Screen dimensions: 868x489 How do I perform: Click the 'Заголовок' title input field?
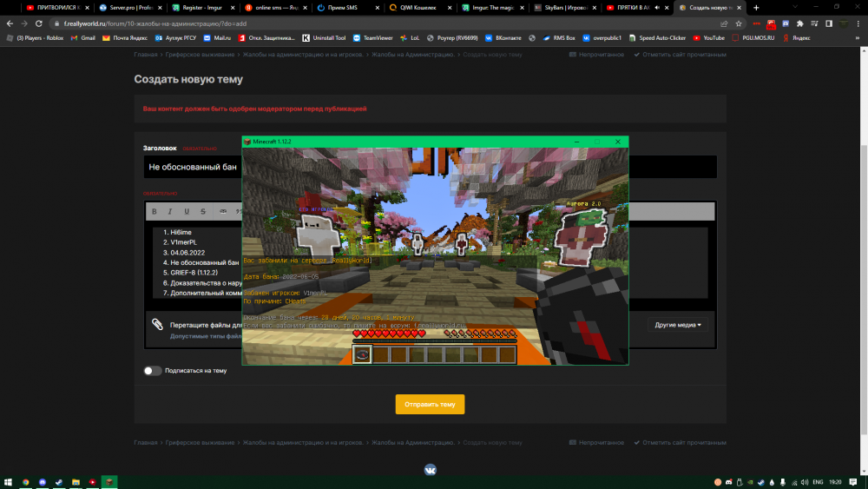tap(431, 167)
